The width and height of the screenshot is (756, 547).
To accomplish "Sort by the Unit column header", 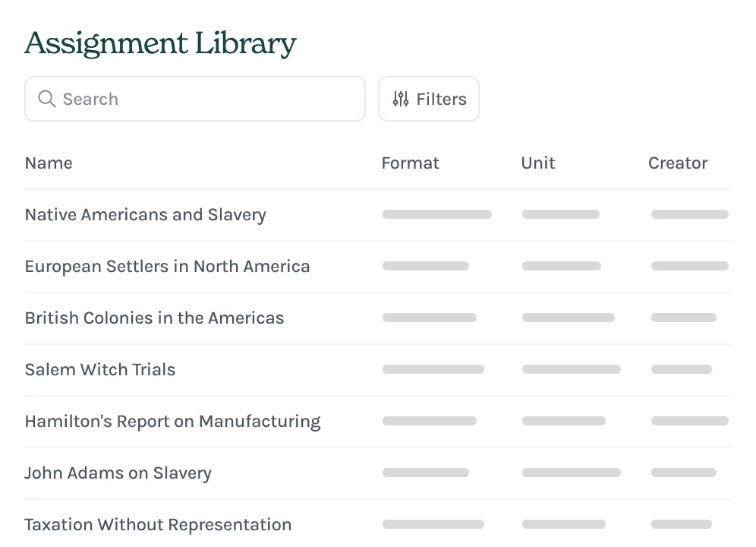I will 538,163.
